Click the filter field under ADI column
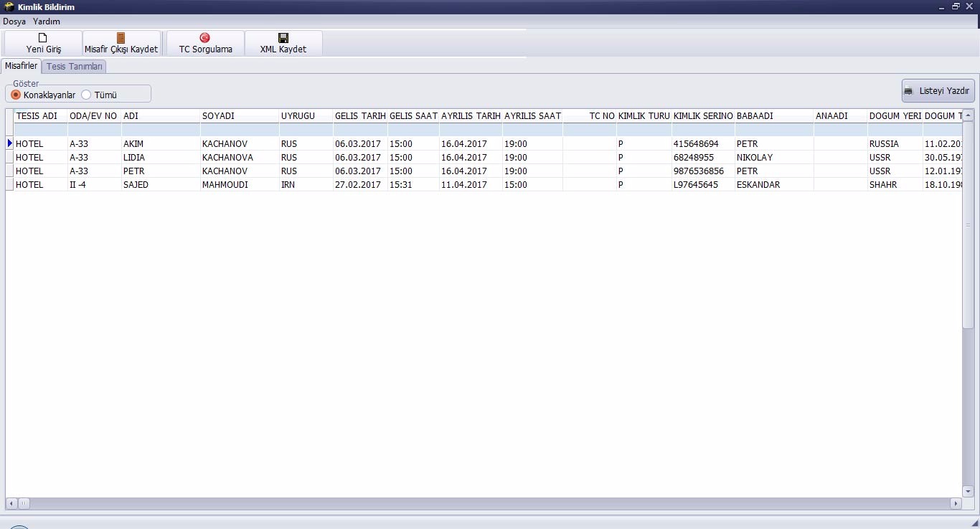 (161, 130)
